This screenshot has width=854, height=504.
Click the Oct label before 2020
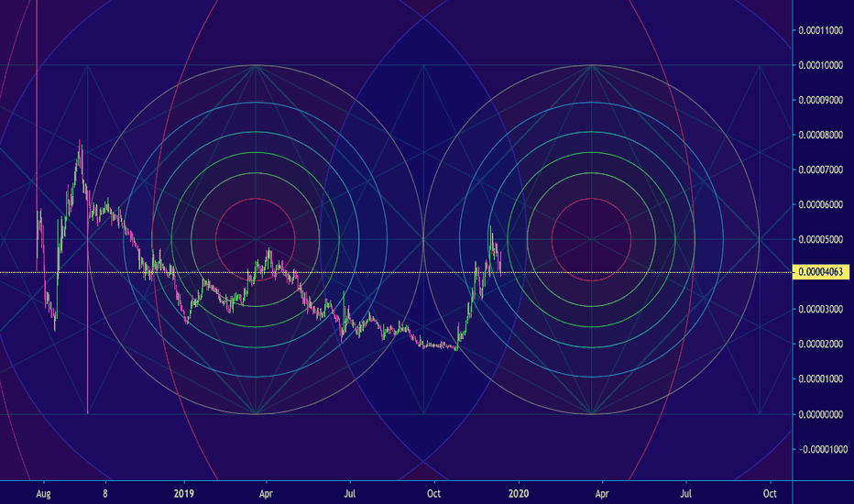pyautogui.click(x=433, y=494)
